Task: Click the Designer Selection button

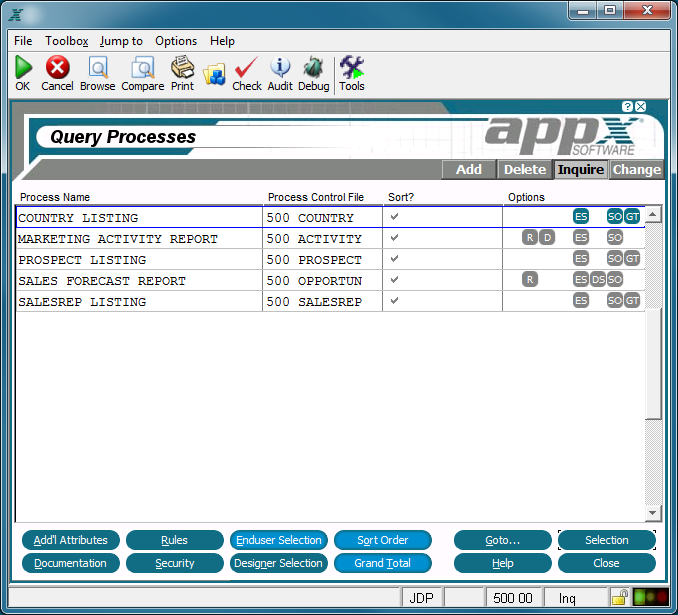Action: (x=279, y=563)
